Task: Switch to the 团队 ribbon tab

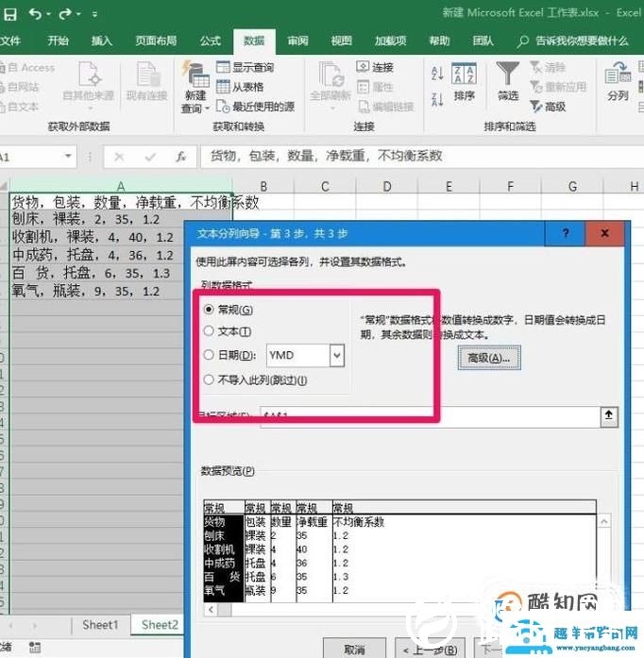Action: 483,41
